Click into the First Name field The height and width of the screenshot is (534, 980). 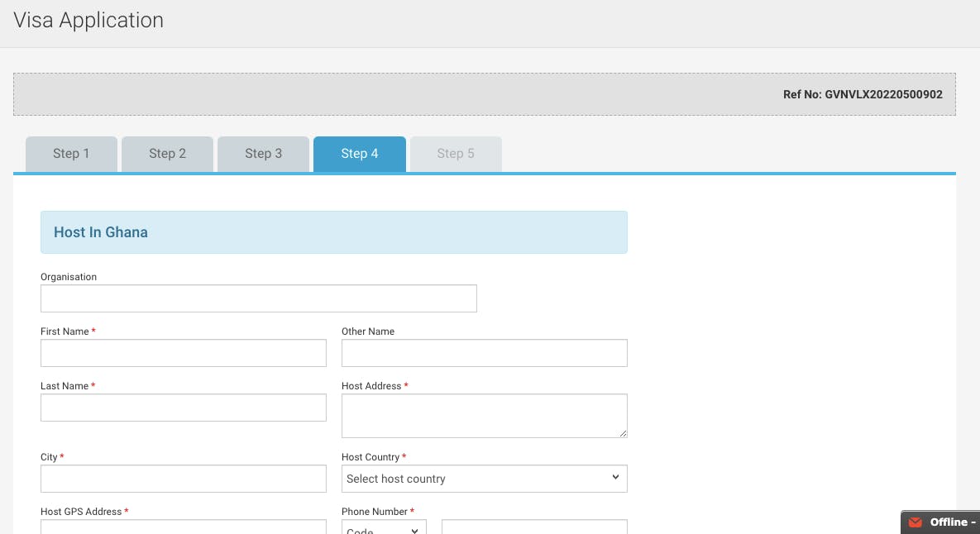click(183, 353)
